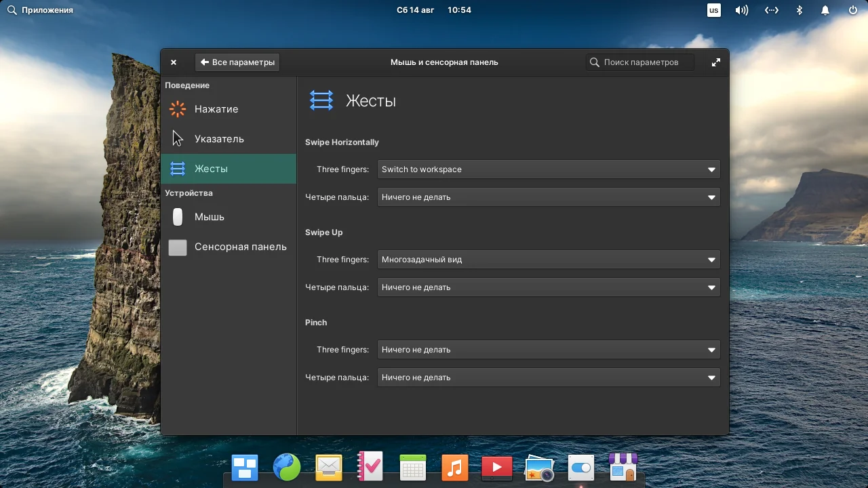
Task: Open the Three fingers dropdown under Pinch
Action: point(548,349)
